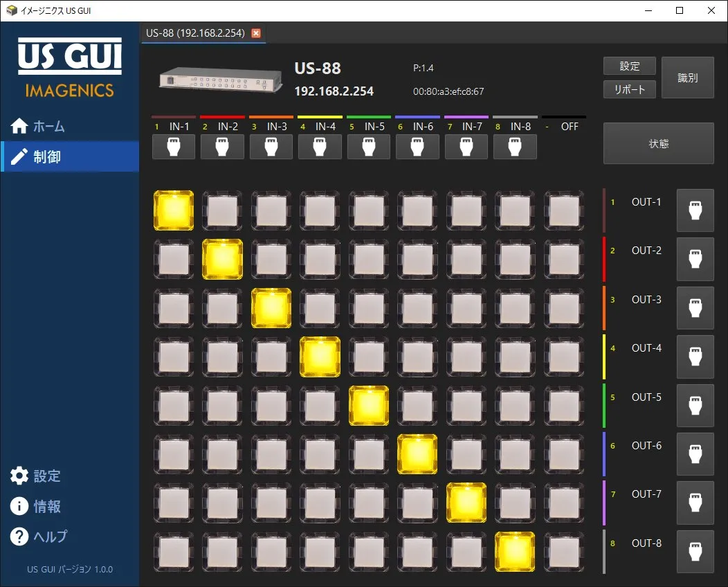The image size is (728, 587).
Task: Toggle the lit IN-5 to OUT-5 crosspoint
Action: [369, 406]
